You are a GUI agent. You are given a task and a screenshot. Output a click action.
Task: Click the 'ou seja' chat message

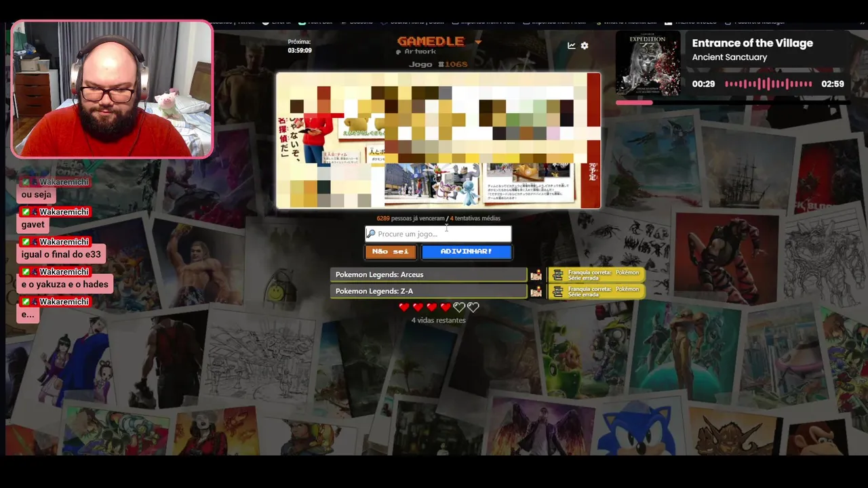point(37,195)
